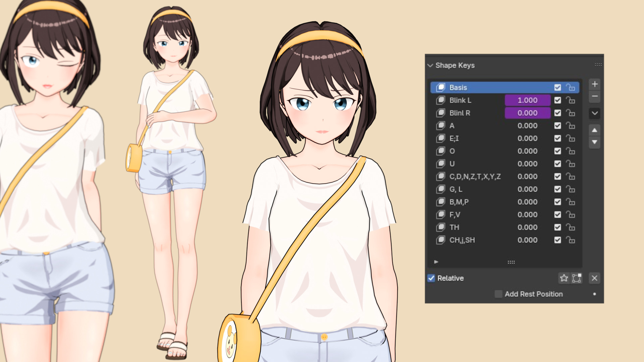644x362 pixels.
Task: Disable the Relative checkbox
Action: (x=431, y=278)
